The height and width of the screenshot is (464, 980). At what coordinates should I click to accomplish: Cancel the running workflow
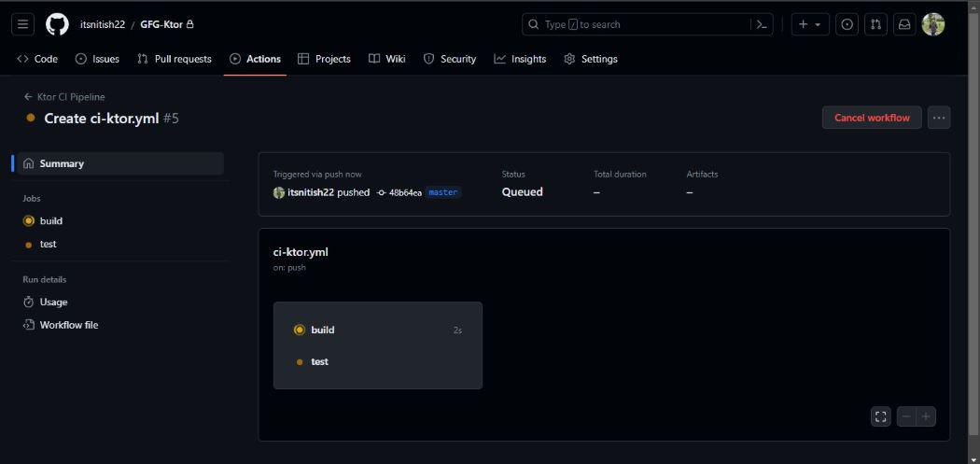pos(872,118)
